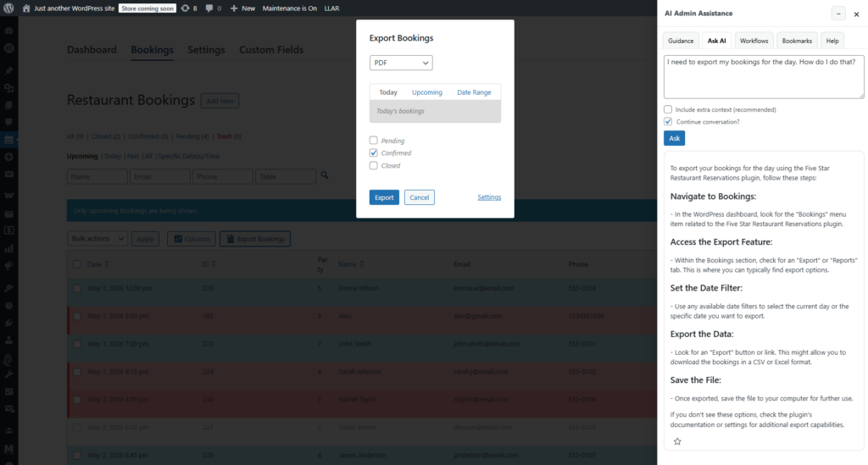Click the Email filter input field
The width and height of the screenshot is (868, 465).
[160, 176]
